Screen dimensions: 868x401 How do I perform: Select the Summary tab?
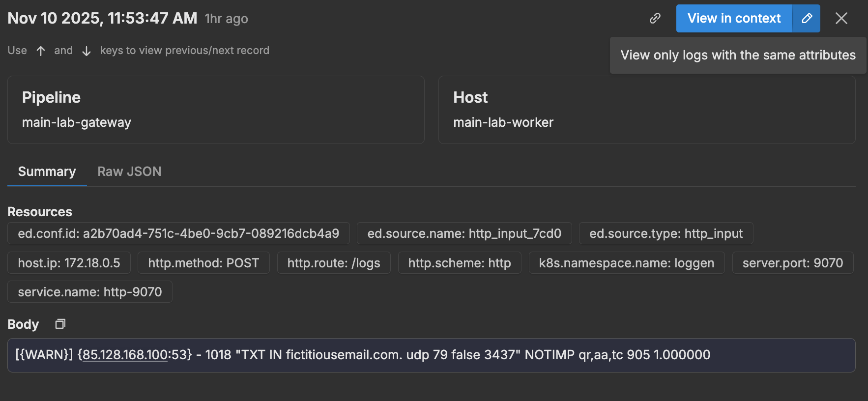coord(47,172)
